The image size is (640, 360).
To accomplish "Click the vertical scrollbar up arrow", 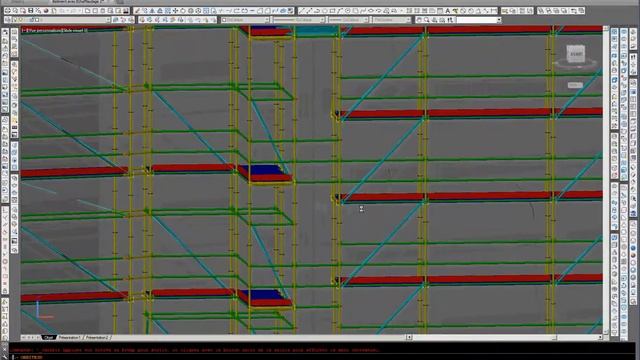I will click(606, 28).
